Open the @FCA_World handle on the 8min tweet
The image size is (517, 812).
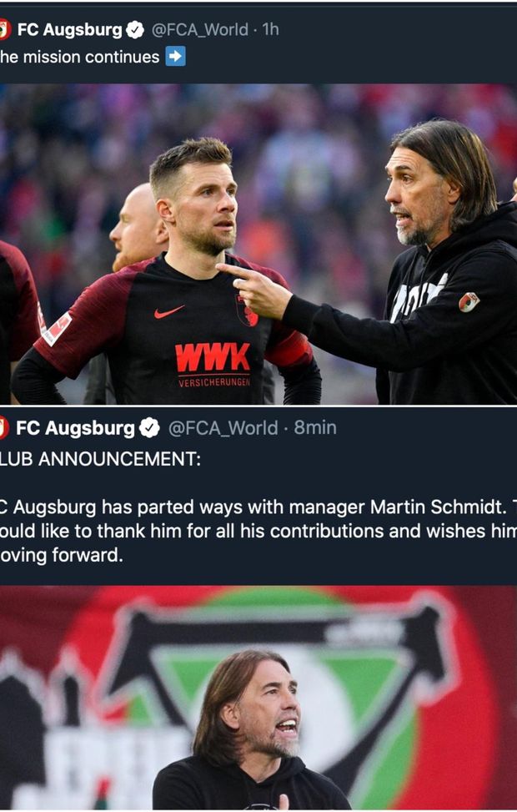(x=223, y=428)
